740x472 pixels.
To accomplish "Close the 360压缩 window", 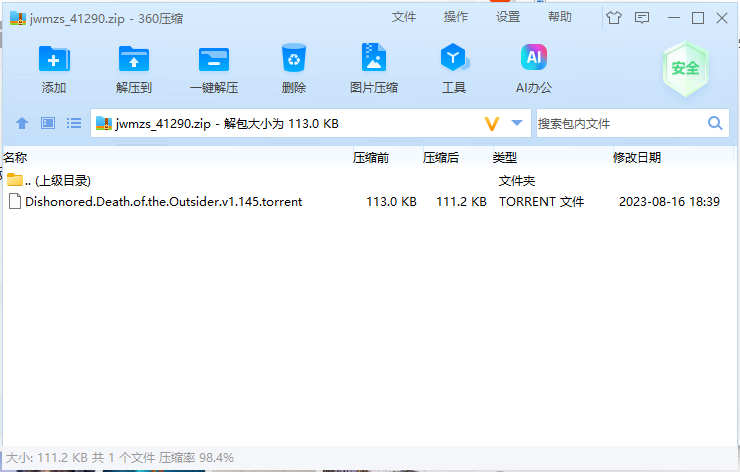I will pyautogui.click(x=722, y=18).
